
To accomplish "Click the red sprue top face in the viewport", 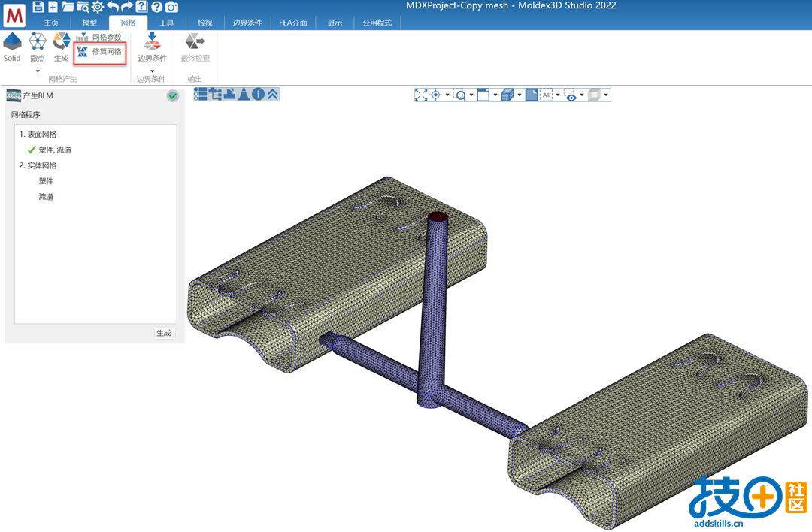I will click(x=438, y=216).
